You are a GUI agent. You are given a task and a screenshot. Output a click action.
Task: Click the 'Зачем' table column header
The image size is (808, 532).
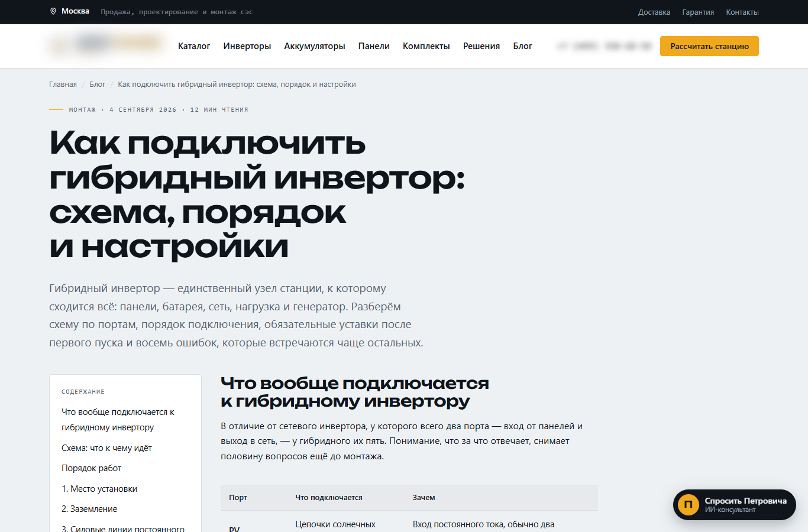[424, 498]
